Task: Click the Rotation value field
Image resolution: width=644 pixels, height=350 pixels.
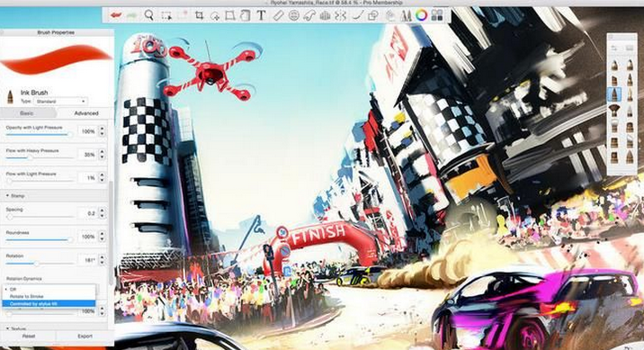Action: point(88,260)
